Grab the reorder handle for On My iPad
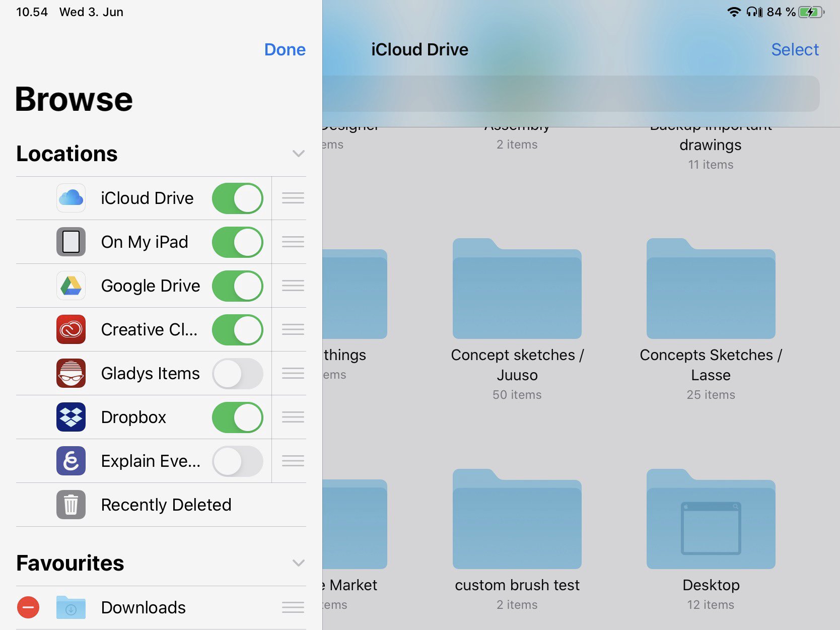The height and width of the screenshot is (630, 840). point(293,242)
